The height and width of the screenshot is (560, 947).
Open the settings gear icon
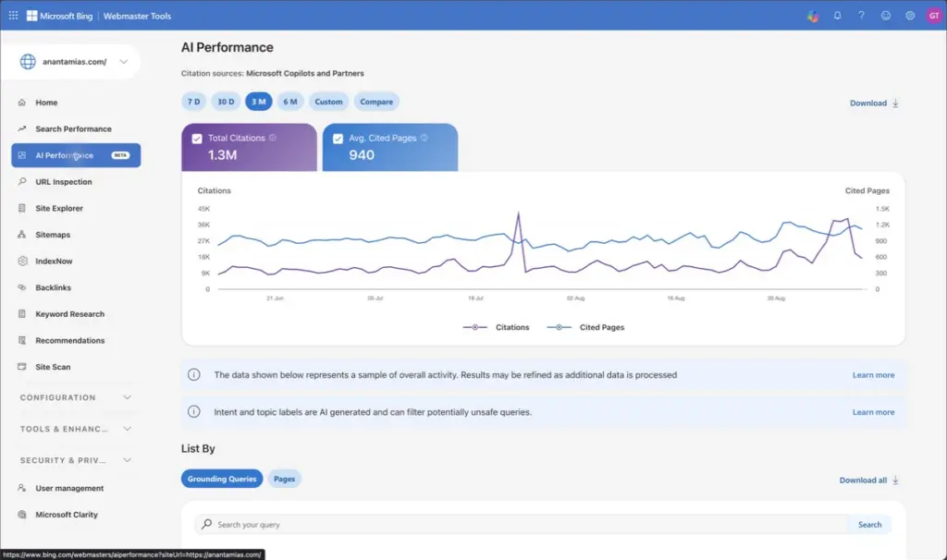(x=910, y=16)
